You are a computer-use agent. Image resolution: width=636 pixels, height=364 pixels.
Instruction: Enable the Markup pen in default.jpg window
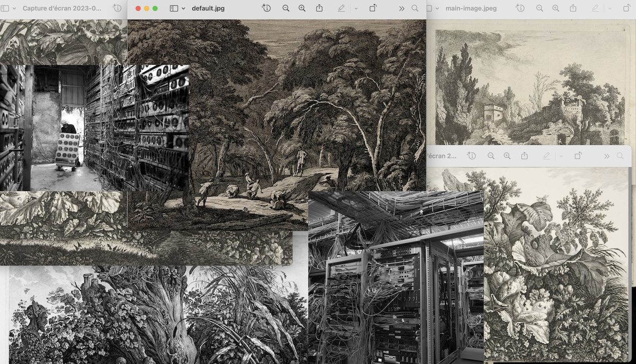pos(341,8)
